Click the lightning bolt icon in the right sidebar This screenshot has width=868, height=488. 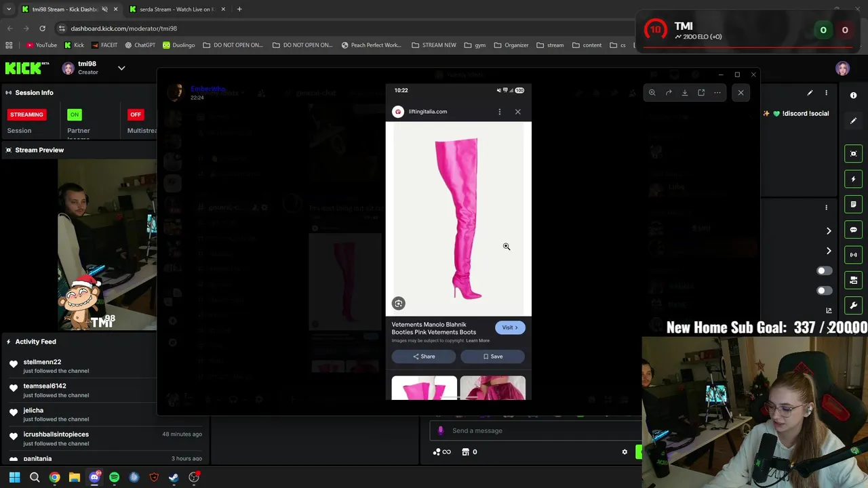pos(854,179)
